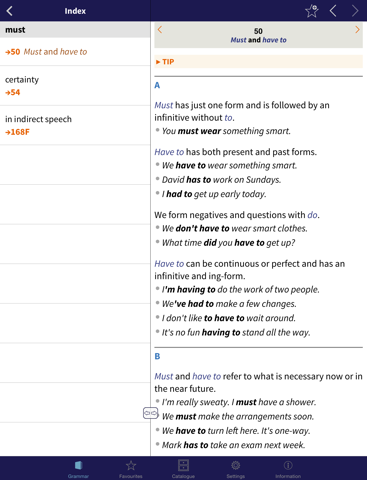Viewport: 367px width, 480px height.
Task: Click the panel divider link handle icon
Action: [150, 413]
